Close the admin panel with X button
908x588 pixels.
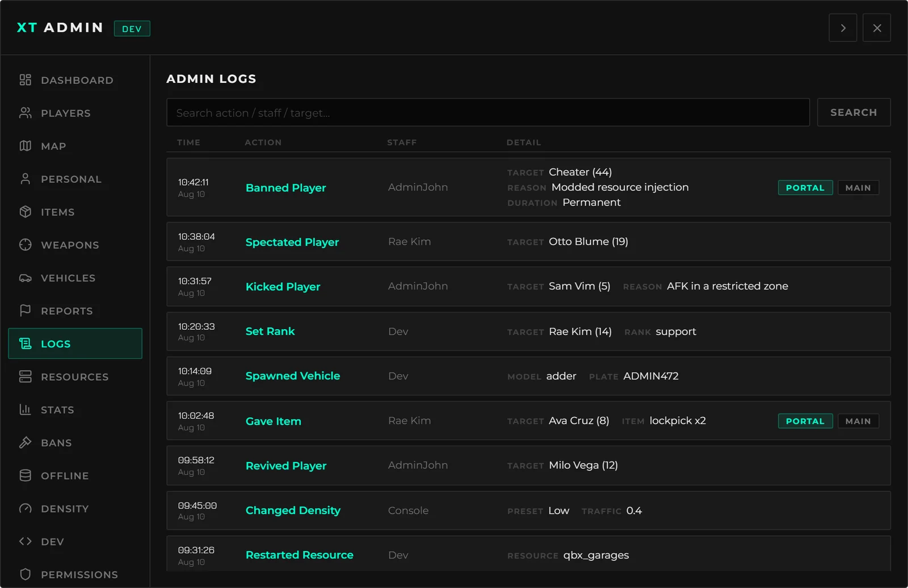877,28
